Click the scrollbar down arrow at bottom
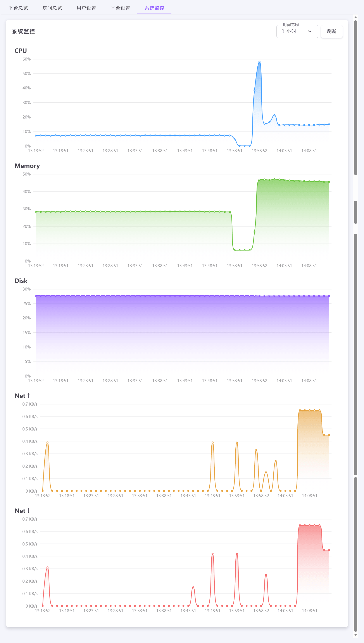364x643 pixels. 355,635
